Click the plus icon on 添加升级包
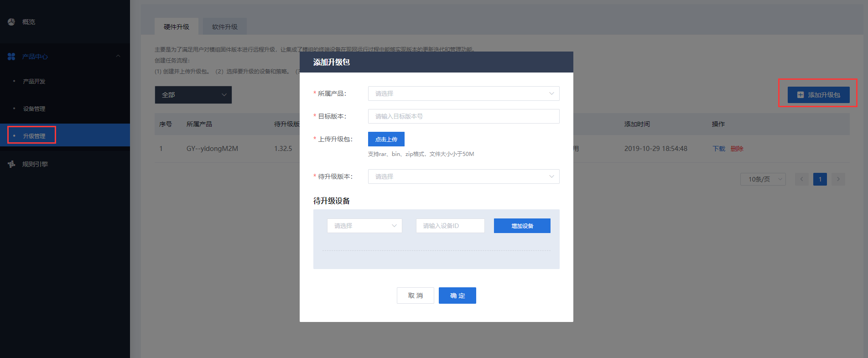Screen dimensions: 868x358 800,95
